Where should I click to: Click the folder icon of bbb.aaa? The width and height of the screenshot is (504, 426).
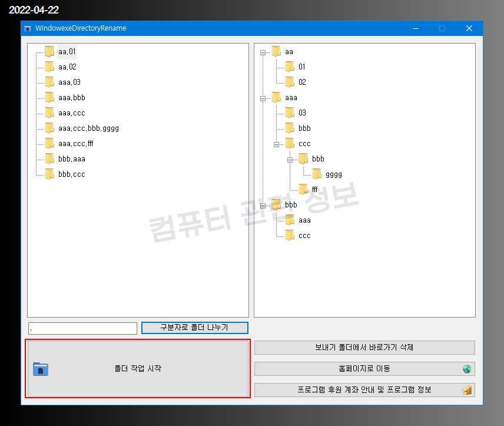(x=49, y=158)
